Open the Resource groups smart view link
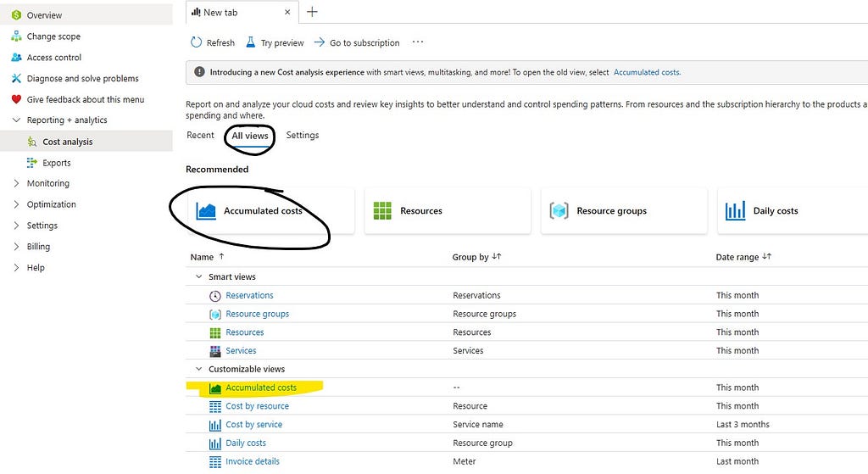The width and height of the screenshot is (868, 474). [258, 314]
